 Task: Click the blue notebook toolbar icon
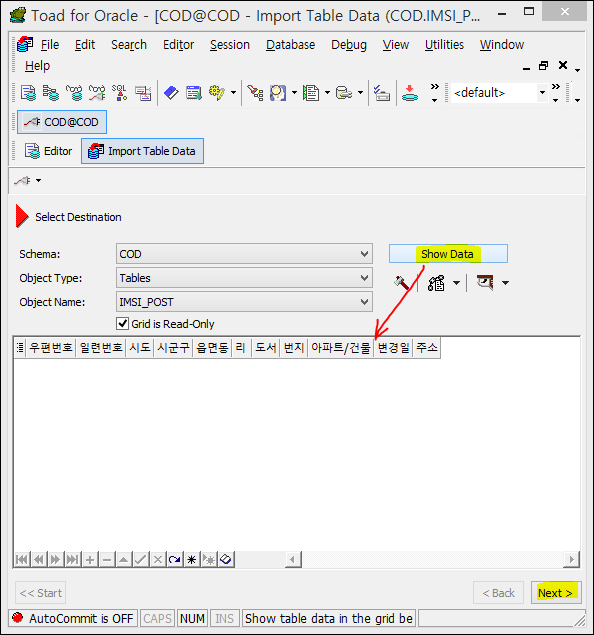click(x=171, y=93)
